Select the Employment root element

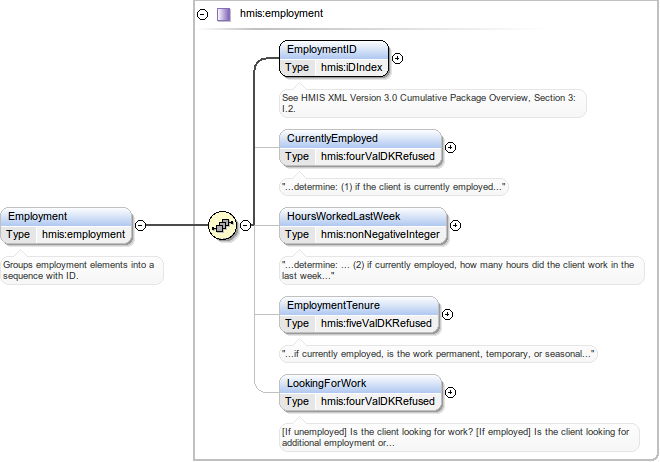[37, 216]
